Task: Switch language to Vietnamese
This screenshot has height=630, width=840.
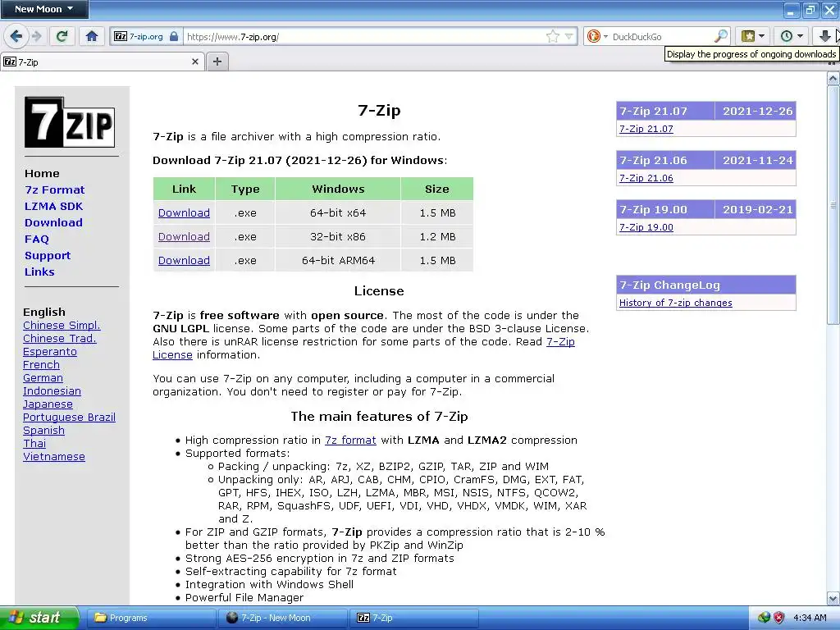Action: [54, 456]
